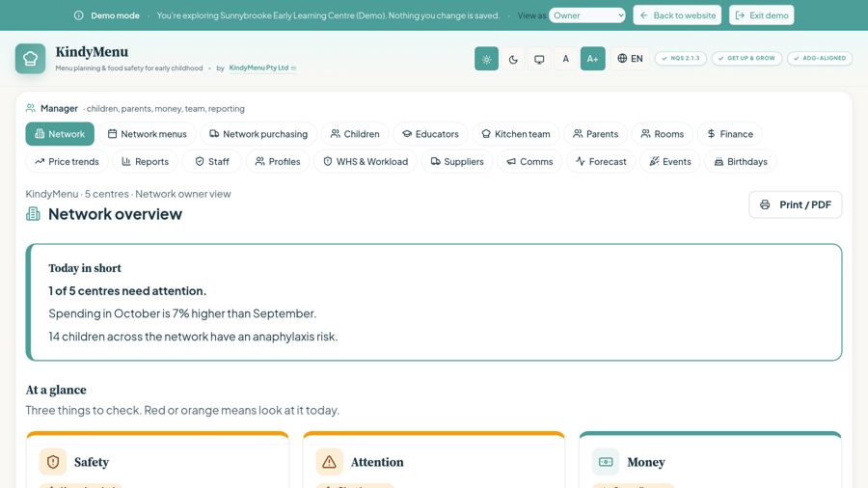
Task: Open the Birthdays tab
Action: (x=741, y=162)
